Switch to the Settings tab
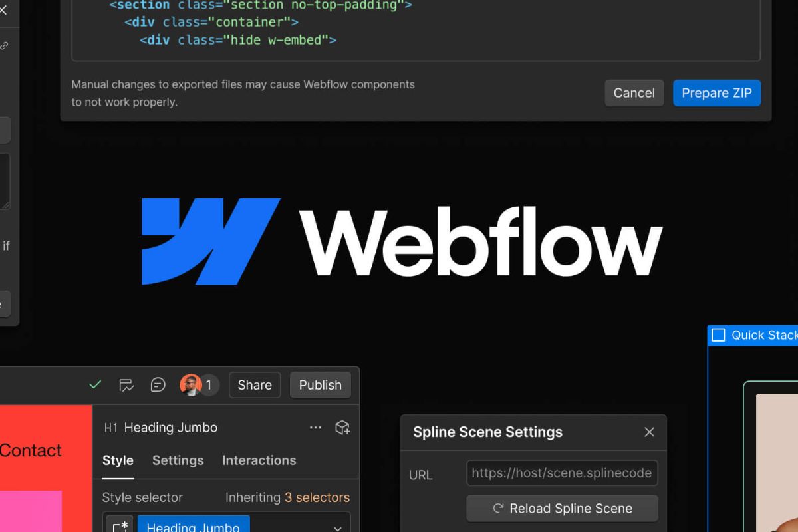This screenshot has width=798, height=532. 178,460
